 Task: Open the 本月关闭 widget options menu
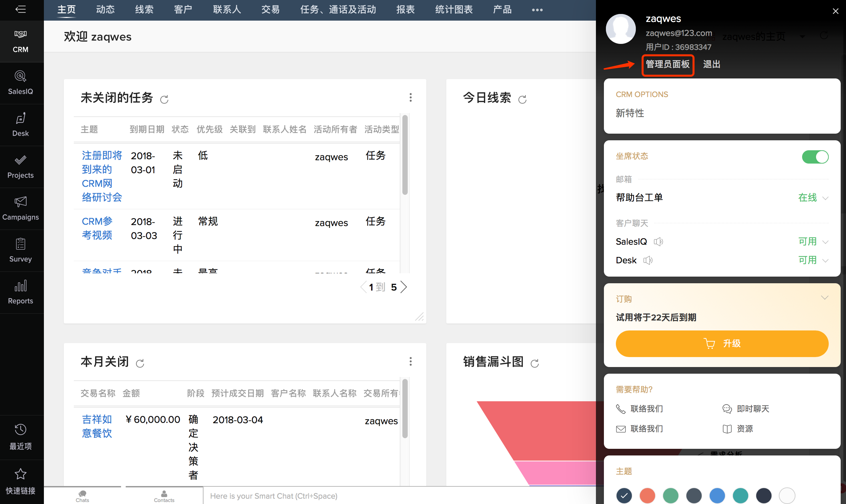pos(410,361)
